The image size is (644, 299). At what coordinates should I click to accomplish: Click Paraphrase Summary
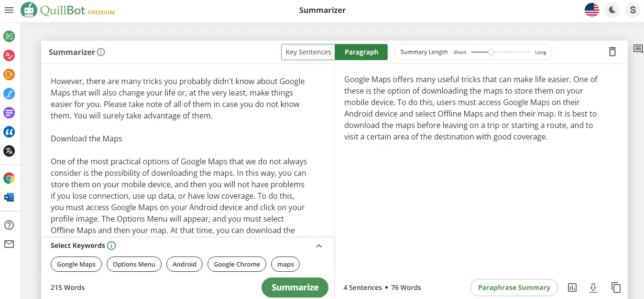tap(514, 287)
